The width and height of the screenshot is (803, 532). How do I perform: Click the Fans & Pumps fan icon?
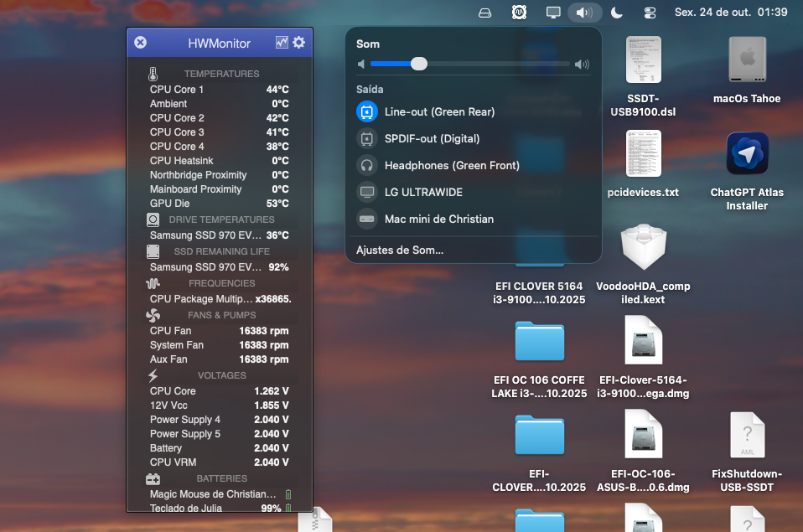click(153, 315)
